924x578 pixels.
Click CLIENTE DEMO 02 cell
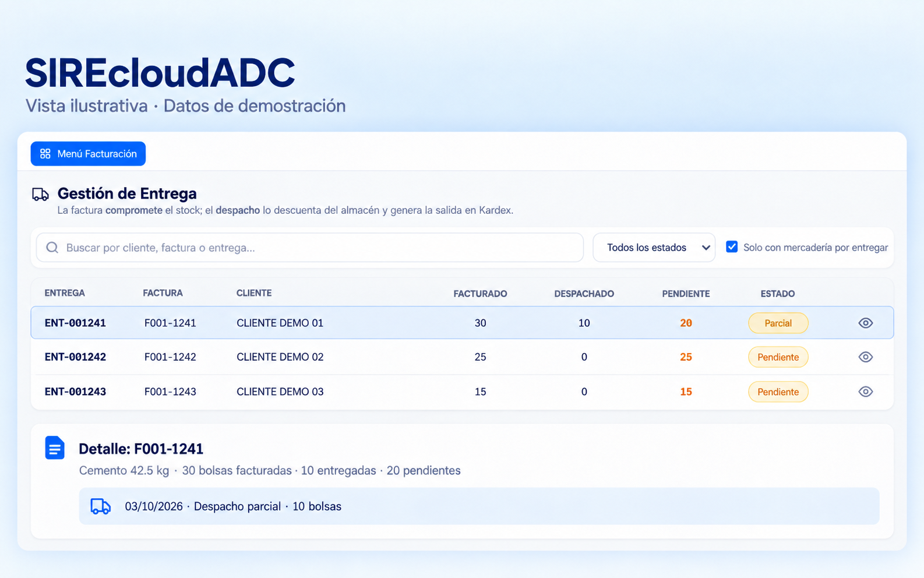coord(280,357)
